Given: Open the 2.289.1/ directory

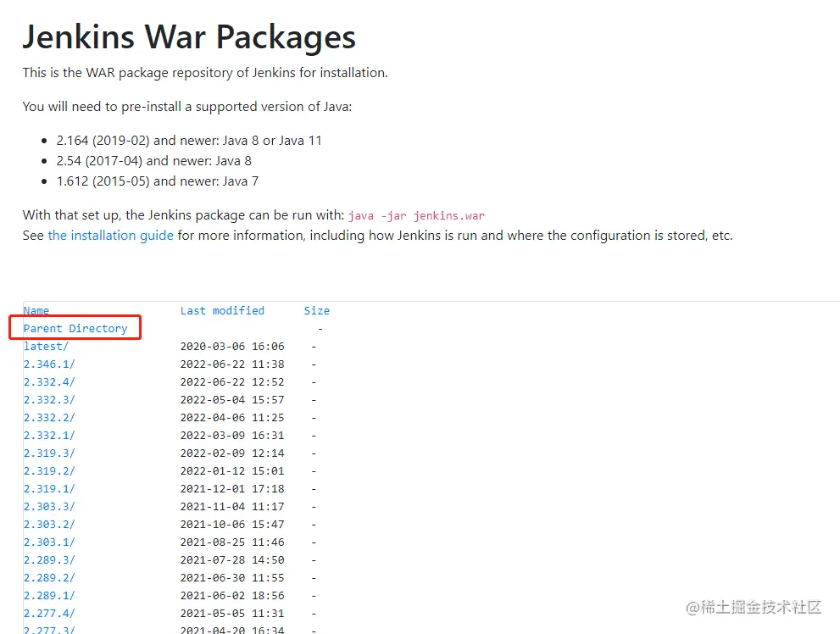Looking at the screenshot, I should click(49, 596).
